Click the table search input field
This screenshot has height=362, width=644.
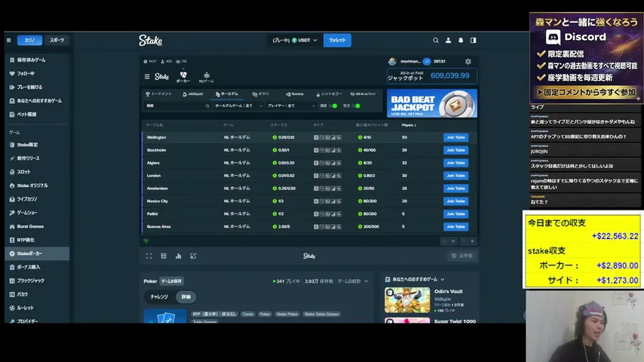click(177, 106)
